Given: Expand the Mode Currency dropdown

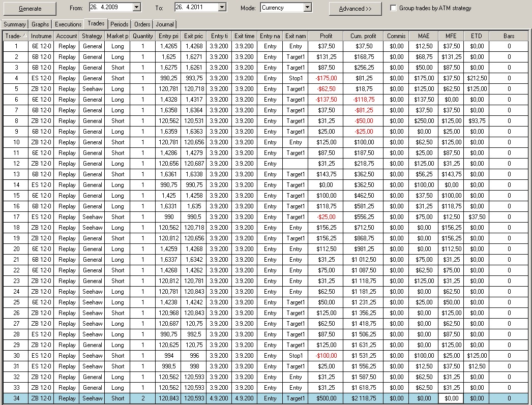Looking at the screenshot, I should 307,7.
